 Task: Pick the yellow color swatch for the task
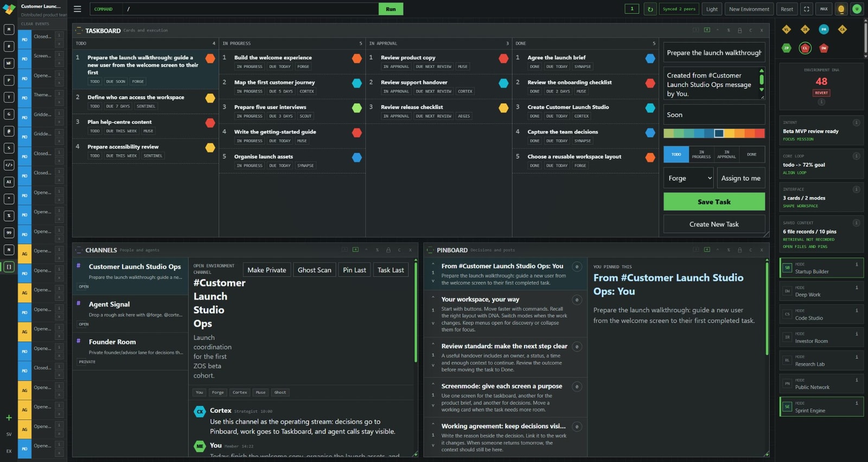click(x=730, y=133)
